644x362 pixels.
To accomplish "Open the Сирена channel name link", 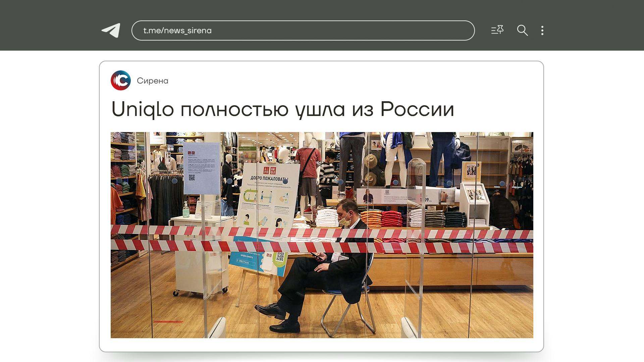I will click(153, 81).
